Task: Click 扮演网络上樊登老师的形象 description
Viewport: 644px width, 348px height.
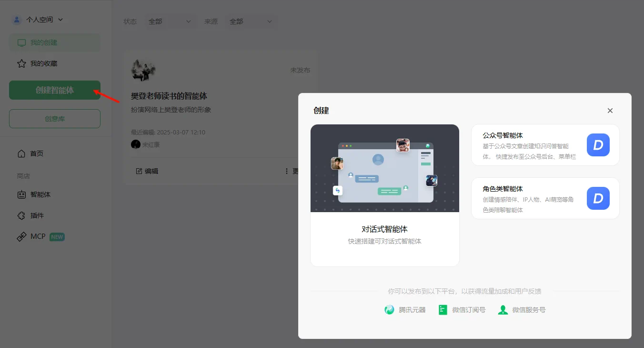Action: [x=171, y=110]
